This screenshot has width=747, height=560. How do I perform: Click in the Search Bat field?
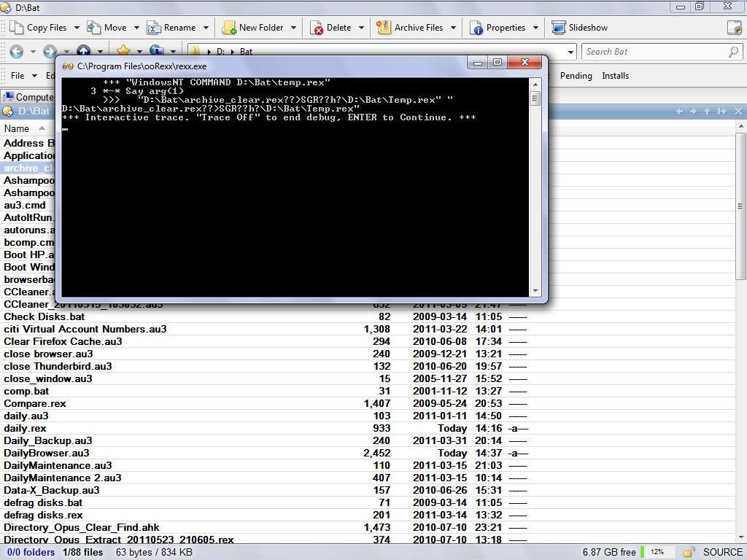655,52
